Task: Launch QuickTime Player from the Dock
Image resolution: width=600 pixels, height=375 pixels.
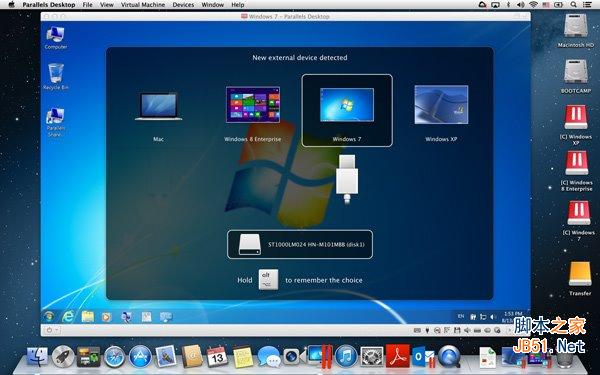Action: pyautogui.click(x=449, y=356)
